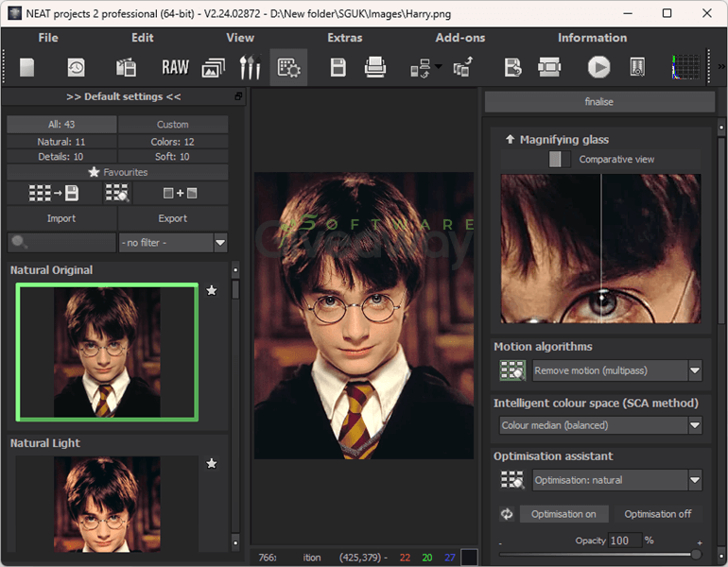Open the RAW module
Viewport: 728px width, 567px height.
175,68
